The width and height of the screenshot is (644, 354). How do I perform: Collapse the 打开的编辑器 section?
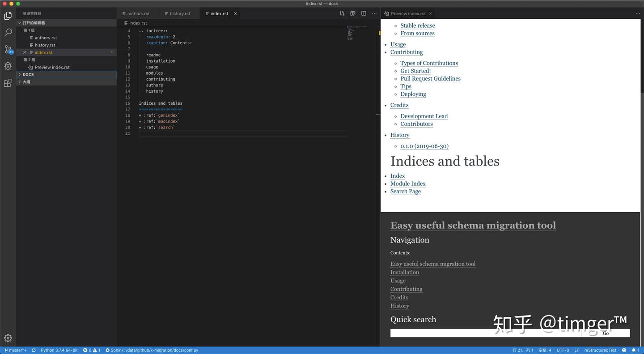[x=34, y=23]
